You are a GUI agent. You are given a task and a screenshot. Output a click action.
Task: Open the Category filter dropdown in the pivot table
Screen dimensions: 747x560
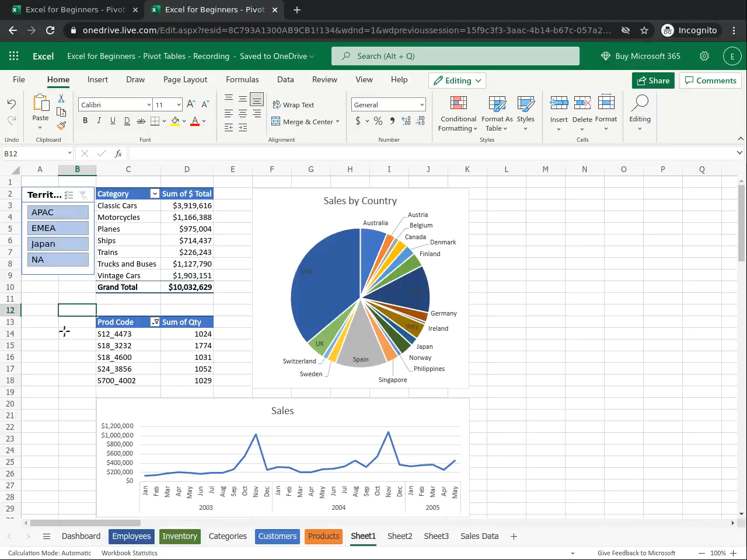[155, 194]
